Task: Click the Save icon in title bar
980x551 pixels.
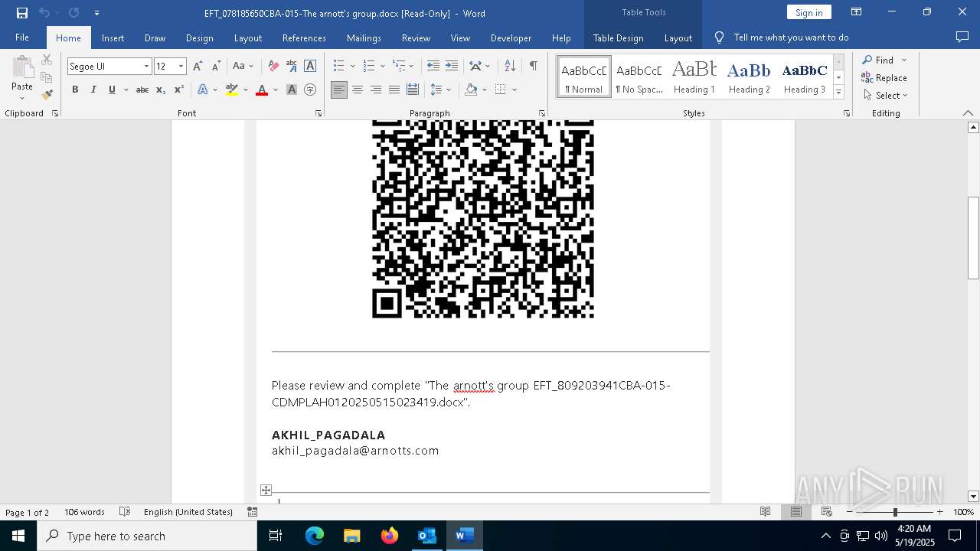Action: click(22, 13)
